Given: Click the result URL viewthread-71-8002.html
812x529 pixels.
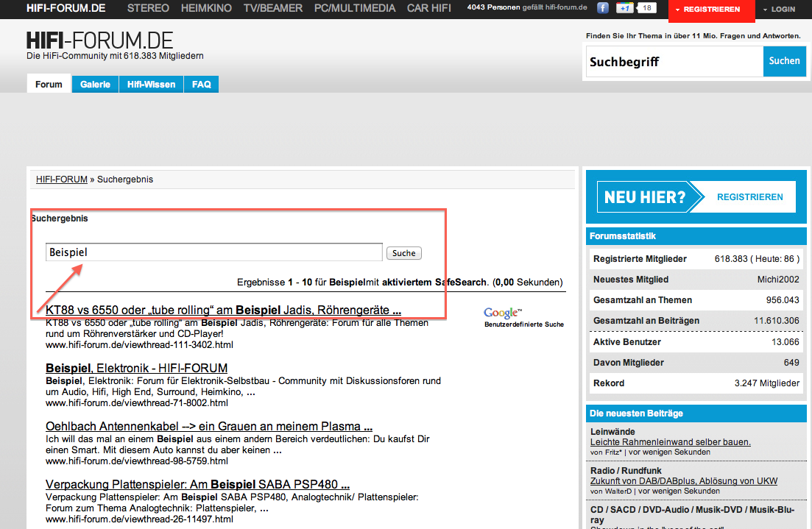Looking at the screenshot, I should (137, 402).
